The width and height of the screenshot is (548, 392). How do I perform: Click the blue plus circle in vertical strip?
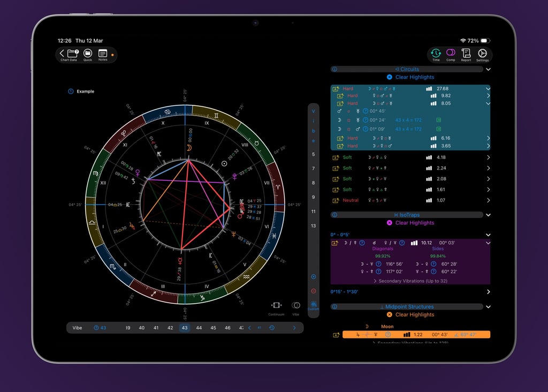[x=314, y=276]
